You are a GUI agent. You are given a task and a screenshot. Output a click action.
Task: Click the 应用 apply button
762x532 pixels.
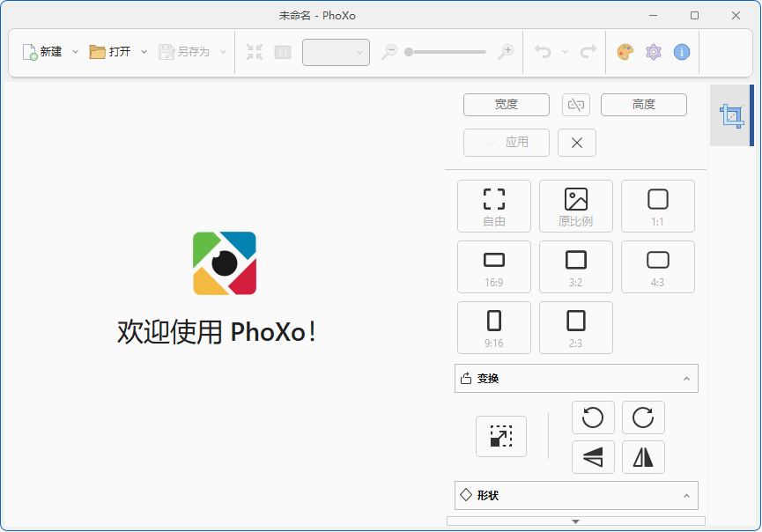click(x=507, y=143)
